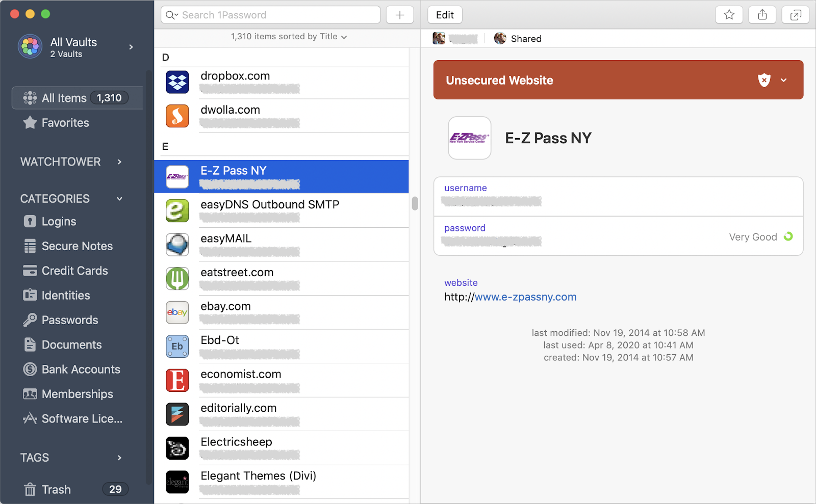Image resolution: width=816 pixels, height=504 pixels.
Task: Click the Edit button
Action: (445, 15)
